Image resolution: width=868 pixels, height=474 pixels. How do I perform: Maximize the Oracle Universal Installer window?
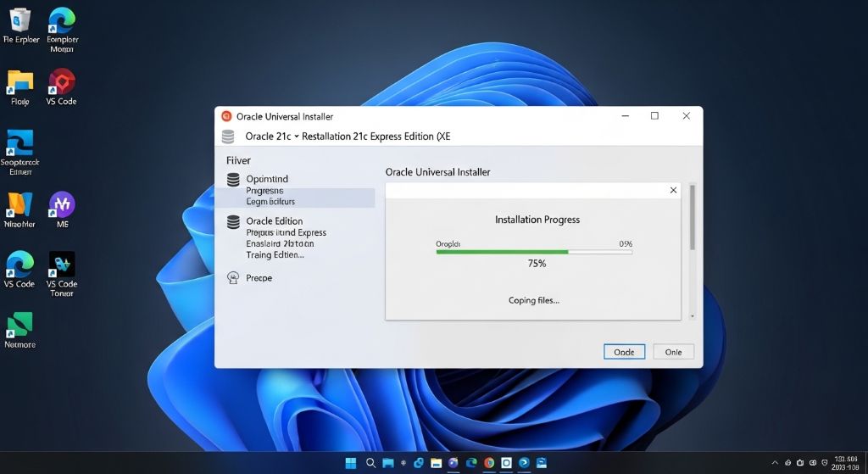[654, 115]
